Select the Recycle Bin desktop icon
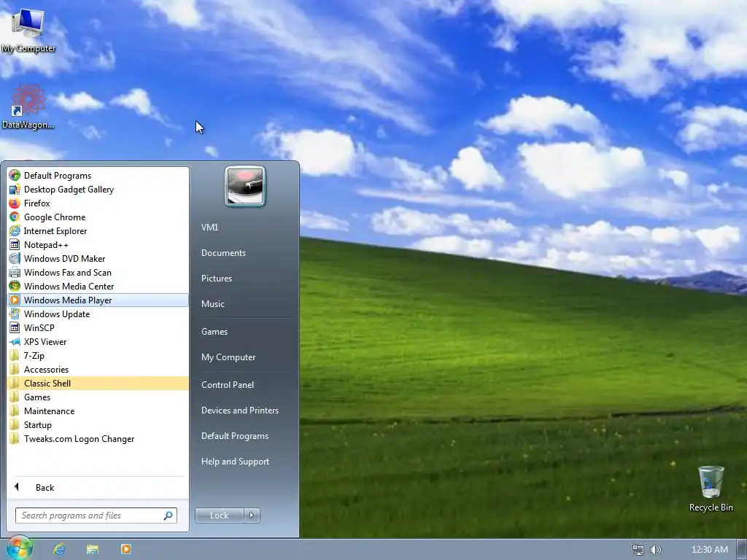 pos(711,489)
